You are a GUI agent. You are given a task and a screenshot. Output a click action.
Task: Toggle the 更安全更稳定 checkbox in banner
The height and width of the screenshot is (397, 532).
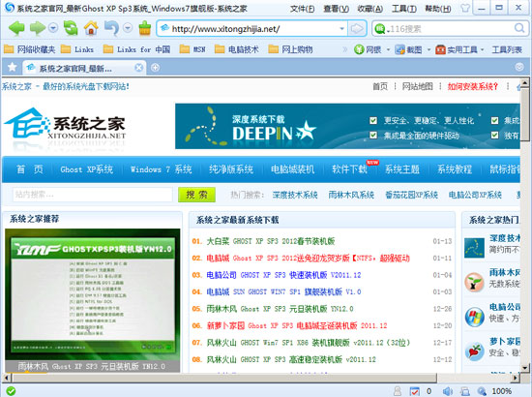(x=373, y=121)
